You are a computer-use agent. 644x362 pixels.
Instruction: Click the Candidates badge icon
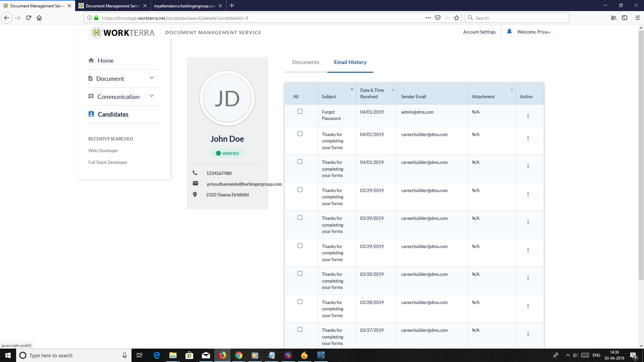[x=91, y=114]
